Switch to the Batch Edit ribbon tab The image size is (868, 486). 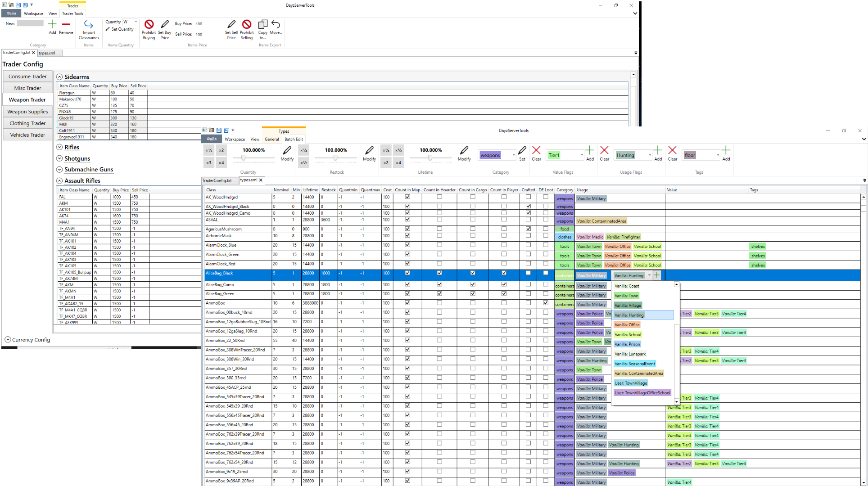click(x=294, y=139)
